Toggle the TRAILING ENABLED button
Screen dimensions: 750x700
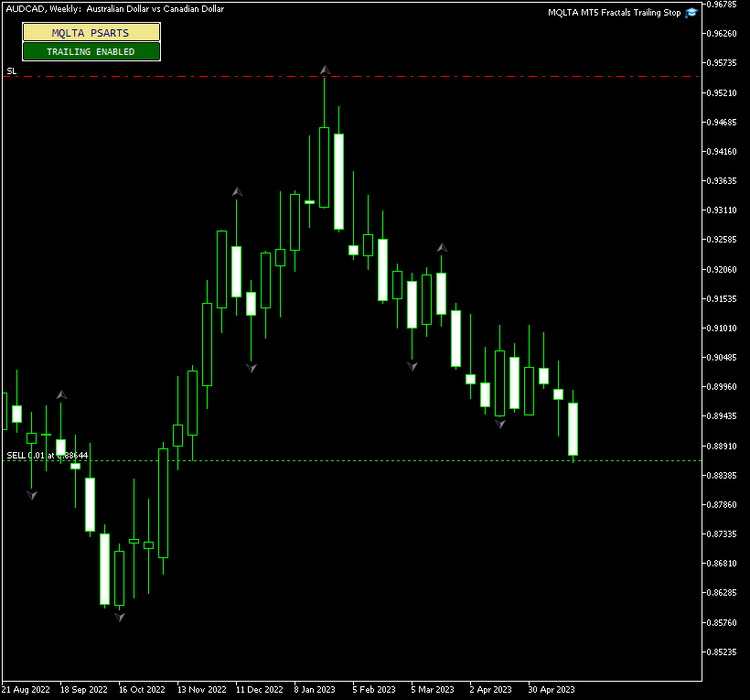91,51
